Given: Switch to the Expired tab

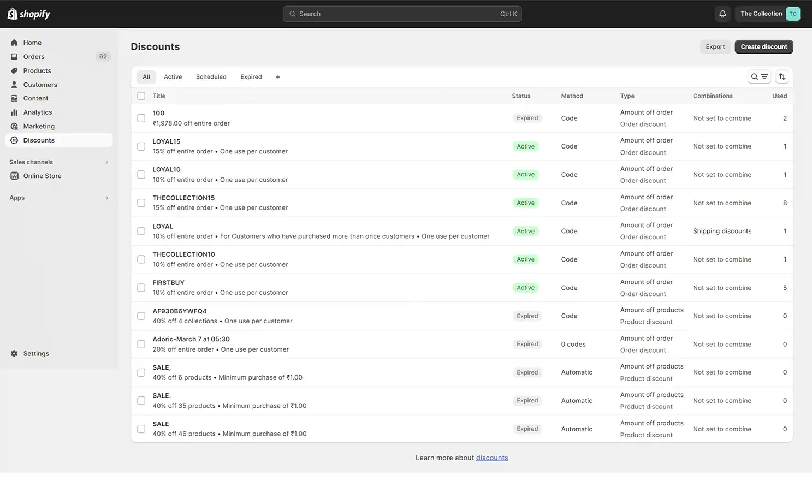Looking at the screenshot, I should click(x=251, y=76).
